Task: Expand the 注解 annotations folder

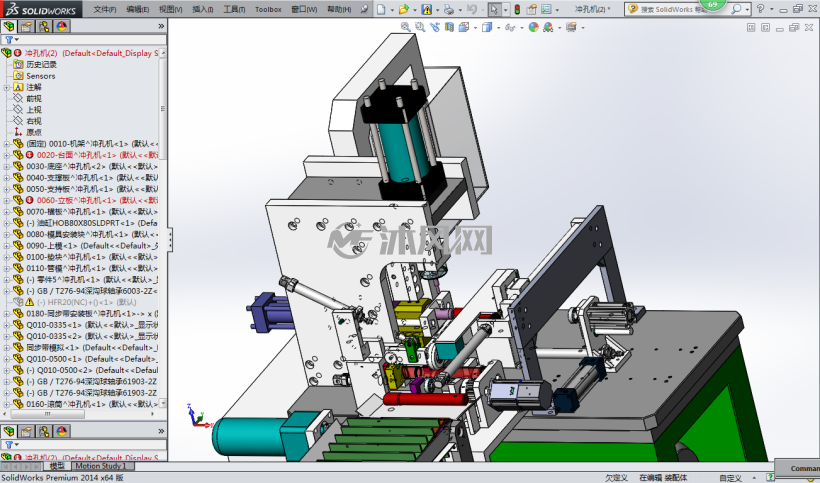Action: [6, 87]
